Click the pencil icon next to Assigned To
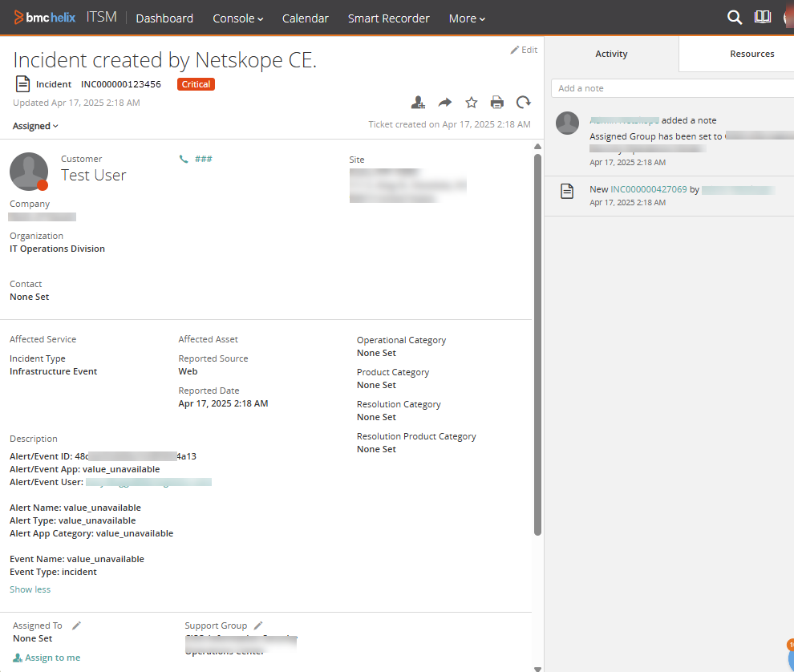794x672 pixels. click(x=76, y=625)
